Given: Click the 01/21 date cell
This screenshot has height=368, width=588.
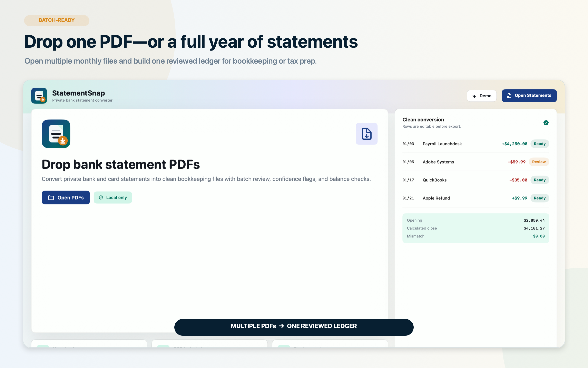Looking at the screenshot, I should pos(408,198).
